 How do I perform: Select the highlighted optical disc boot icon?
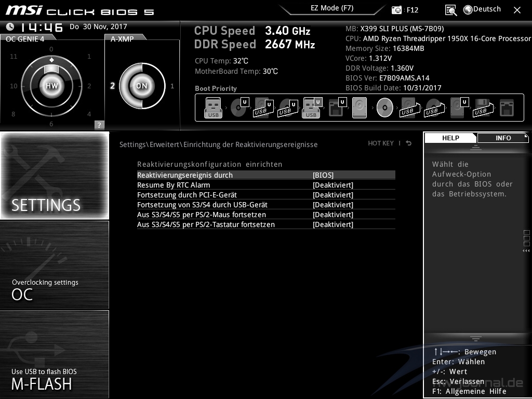384,108
